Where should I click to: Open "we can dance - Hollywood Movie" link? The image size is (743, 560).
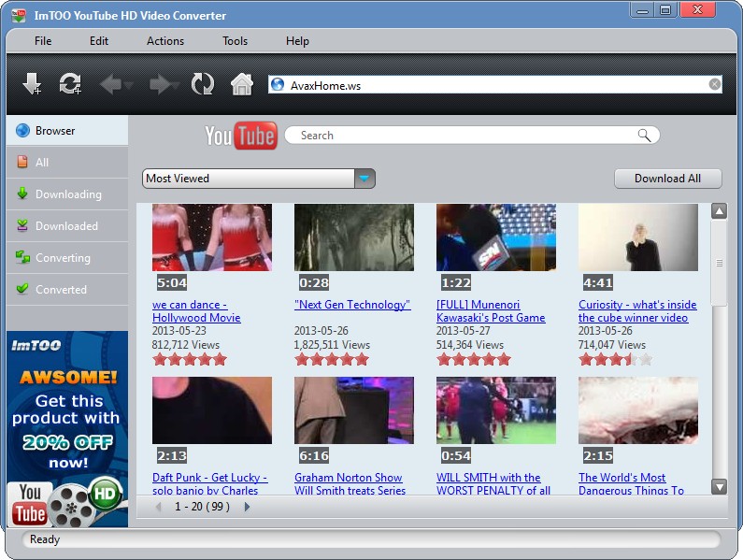click(196, 311)
